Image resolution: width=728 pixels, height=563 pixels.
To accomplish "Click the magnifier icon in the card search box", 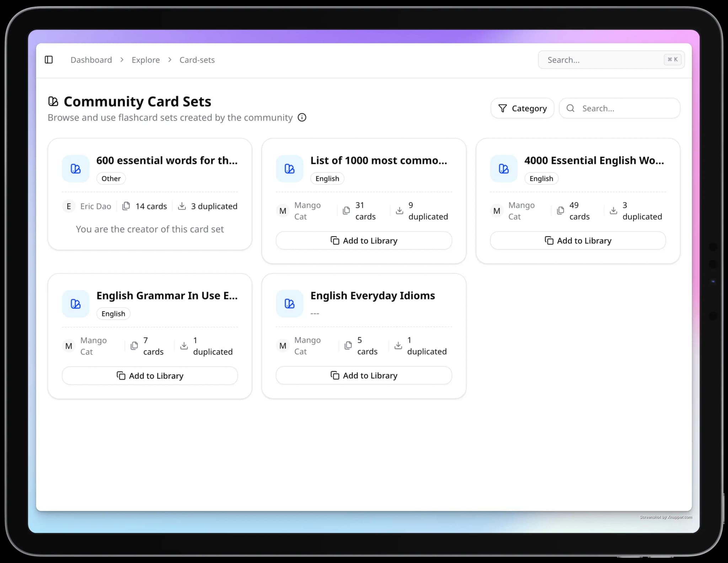I will [x=570, y=108].
